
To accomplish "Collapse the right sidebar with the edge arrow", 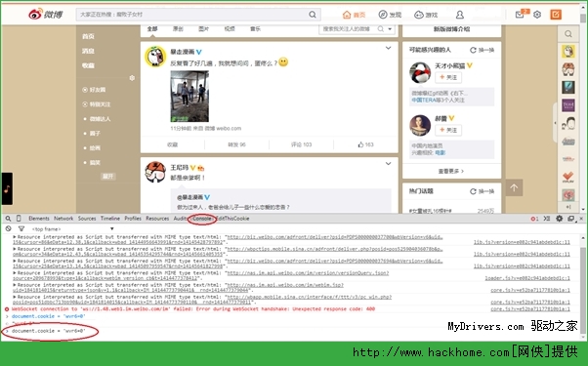I will tap(555, 123).
